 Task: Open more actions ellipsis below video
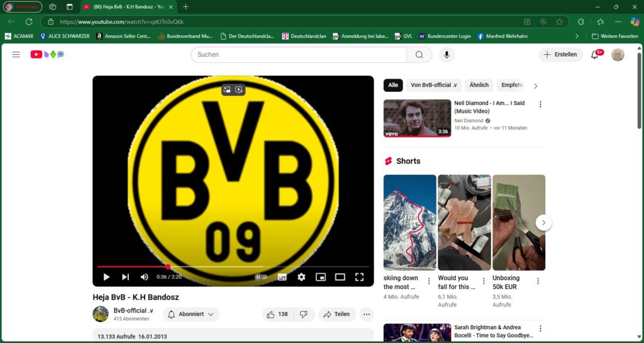coord(367,314)
